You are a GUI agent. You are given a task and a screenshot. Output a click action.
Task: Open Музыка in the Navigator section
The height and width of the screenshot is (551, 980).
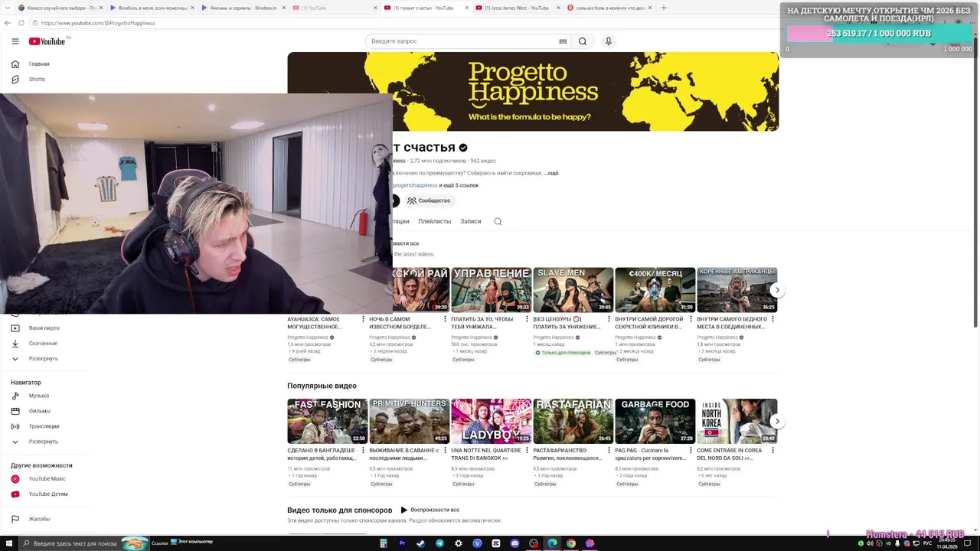(39, 396)
